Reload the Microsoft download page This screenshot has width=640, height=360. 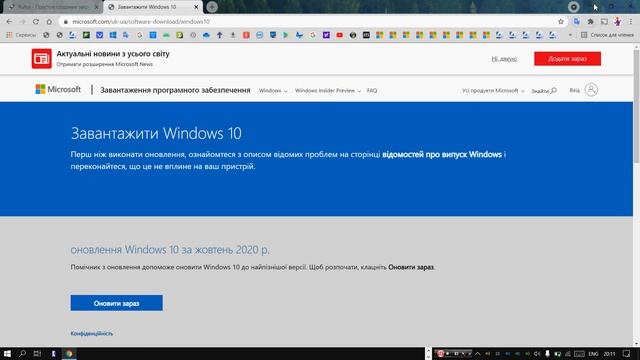pos(36,22)
